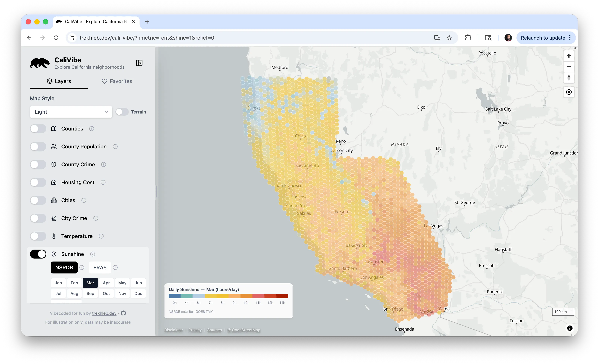Open County Crime info icon
The image size is (599, 364).
coord(104,164)
